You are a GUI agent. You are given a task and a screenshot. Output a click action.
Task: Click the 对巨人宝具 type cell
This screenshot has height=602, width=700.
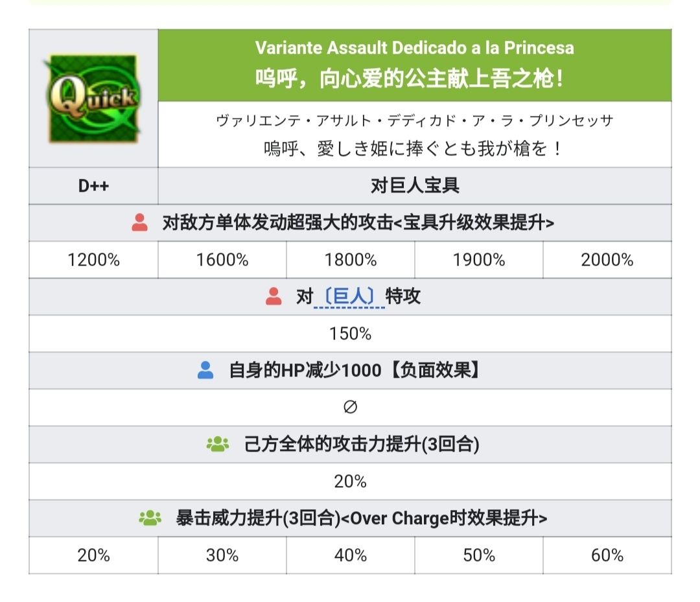[414, 186]
